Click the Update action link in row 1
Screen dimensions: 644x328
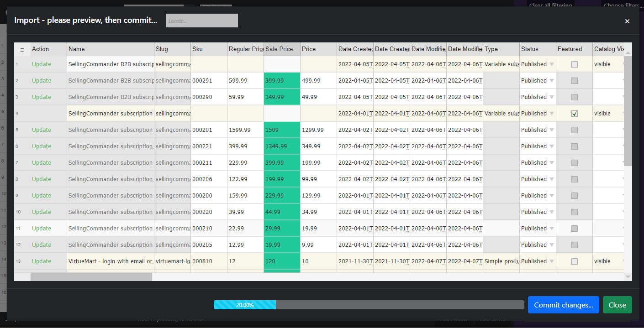[41, 64]
